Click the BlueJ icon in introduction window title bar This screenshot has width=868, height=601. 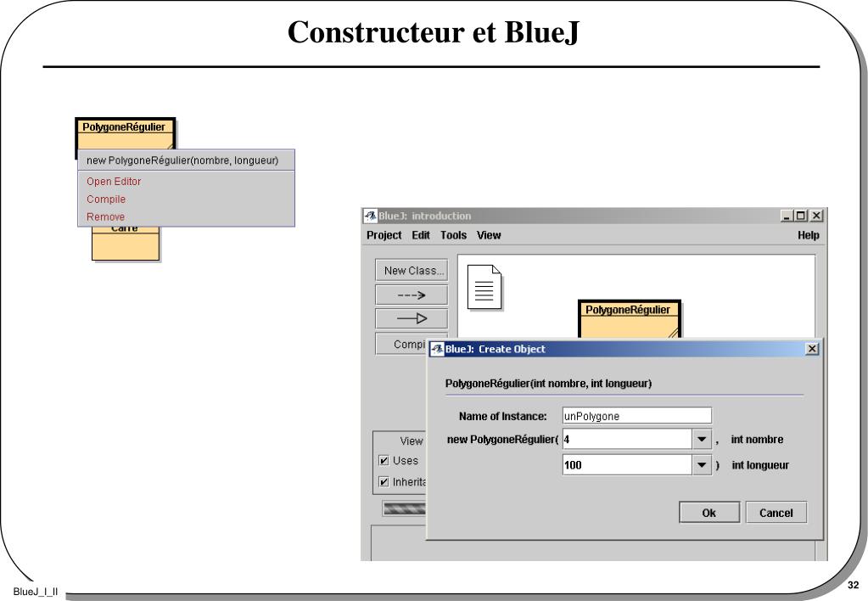point(370,216)
